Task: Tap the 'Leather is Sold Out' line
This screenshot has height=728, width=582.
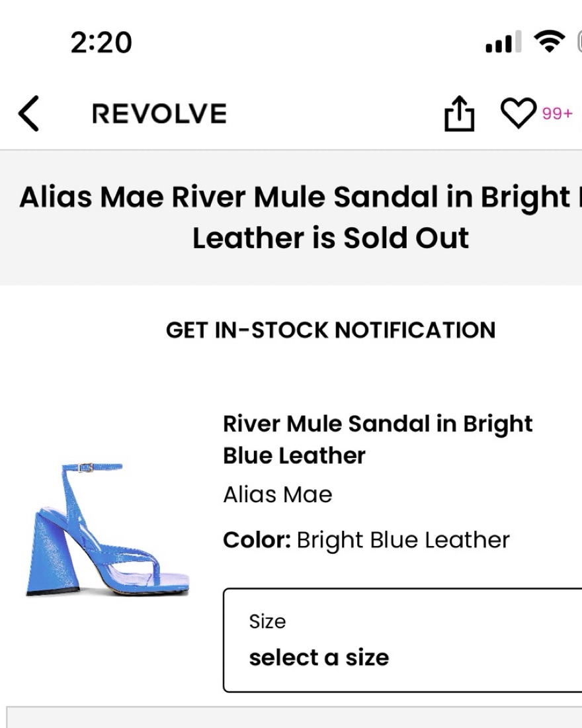Action: pyautogui.click(x=330, y=238)
